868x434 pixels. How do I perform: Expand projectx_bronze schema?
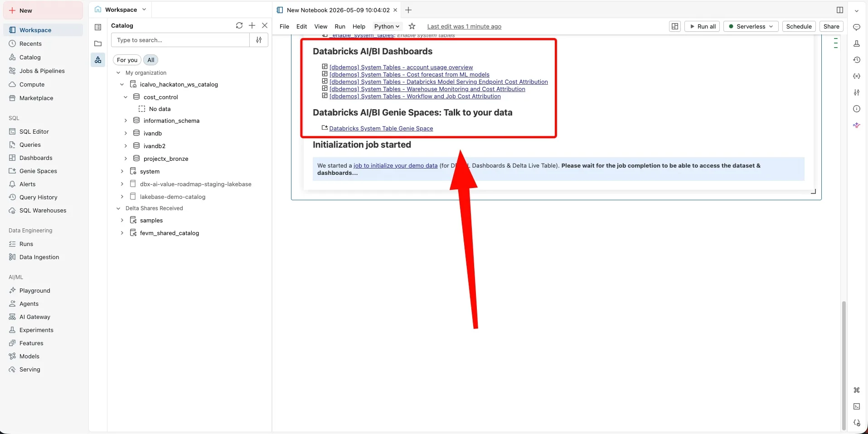tap(126, 159)
